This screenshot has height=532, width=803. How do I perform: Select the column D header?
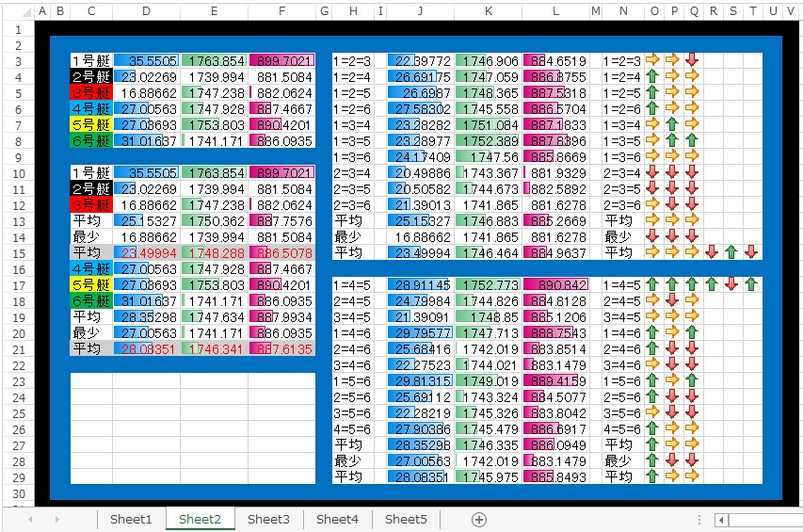(x=147, y=11)
